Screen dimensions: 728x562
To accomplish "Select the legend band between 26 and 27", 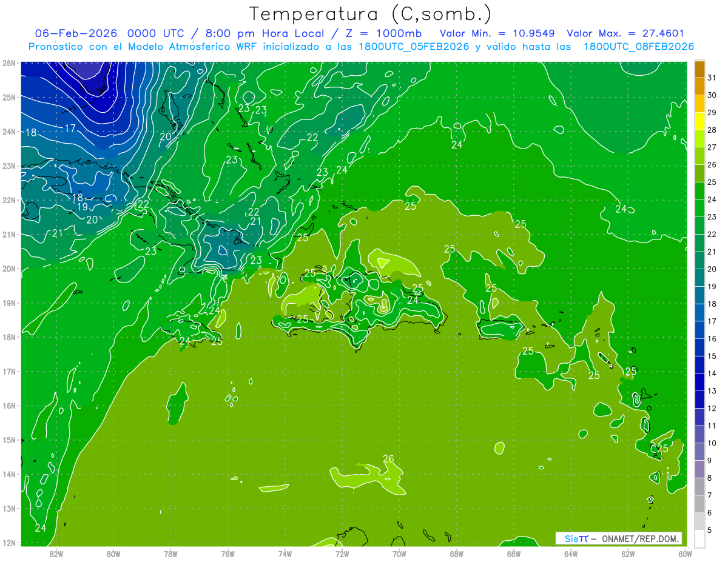I will [x=699, y=156].
